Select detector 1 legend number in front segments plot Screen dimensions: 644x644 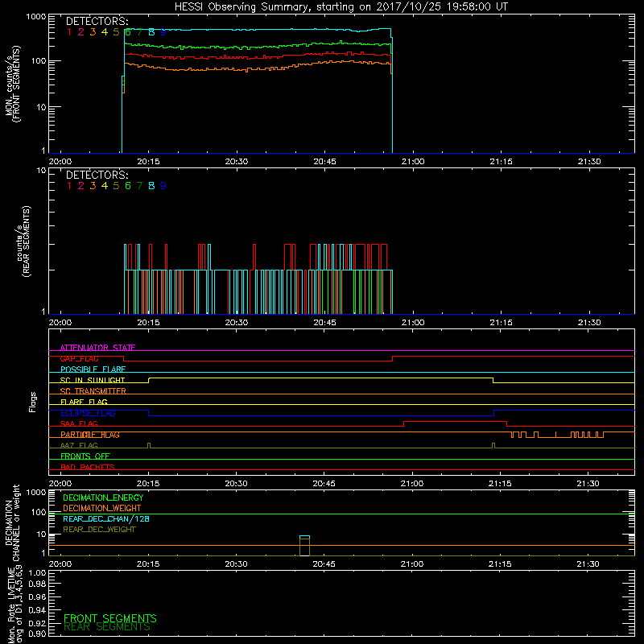69,32
